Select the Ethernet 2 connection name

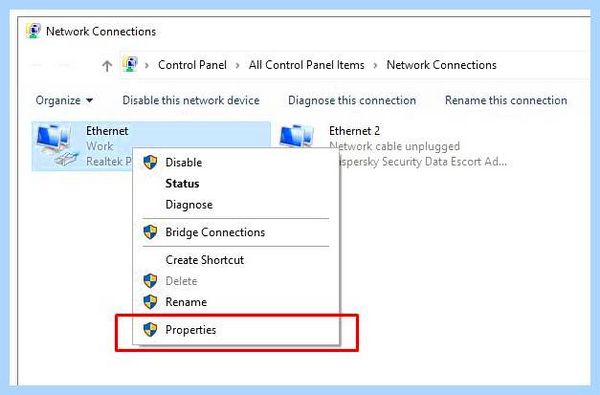pos(354,131)
